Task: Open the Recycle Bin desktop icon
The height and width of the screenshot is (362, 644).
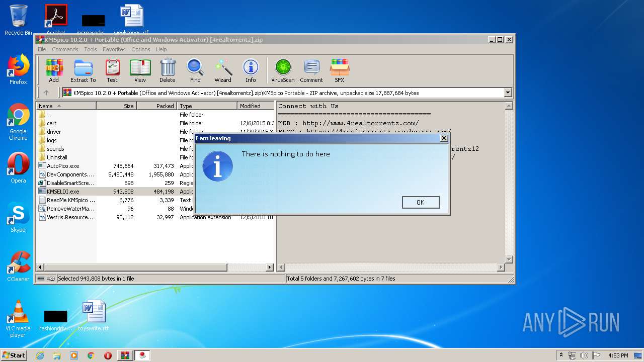Action: coord(18,20)
